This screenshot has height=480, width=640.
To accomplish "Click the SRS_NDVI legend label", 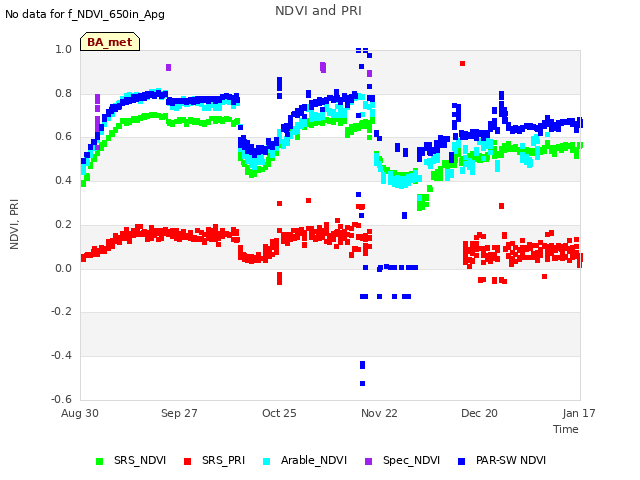I will click(x=140, y=460).
